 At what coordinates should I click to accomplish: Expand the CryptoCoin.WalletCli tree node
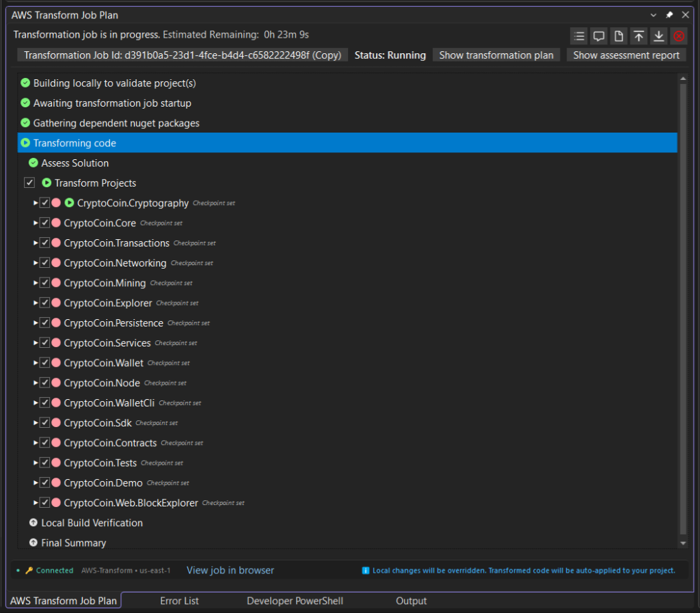(36, 403)
